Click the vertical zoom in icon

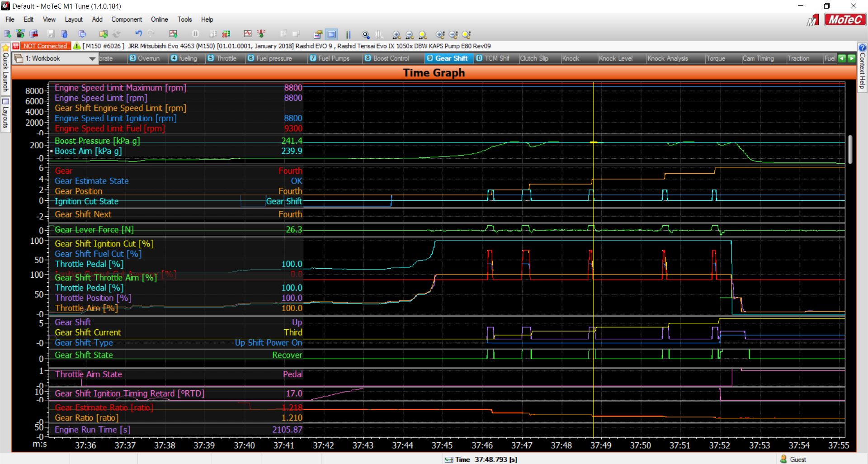(x=440, y=34)
